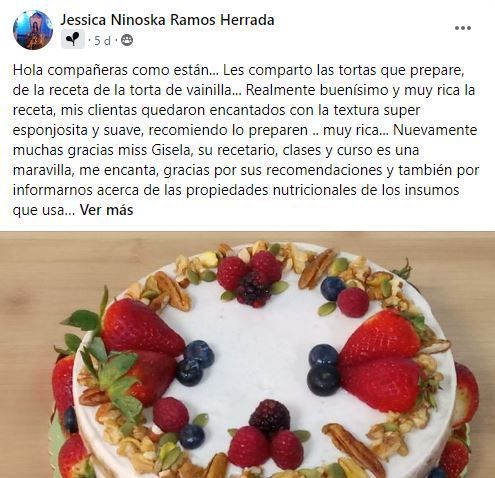Image resolution: width=495 pixels, height=478 pixels.
Task: Click the group members privacy icon
Action: click(x=127, y=41)
